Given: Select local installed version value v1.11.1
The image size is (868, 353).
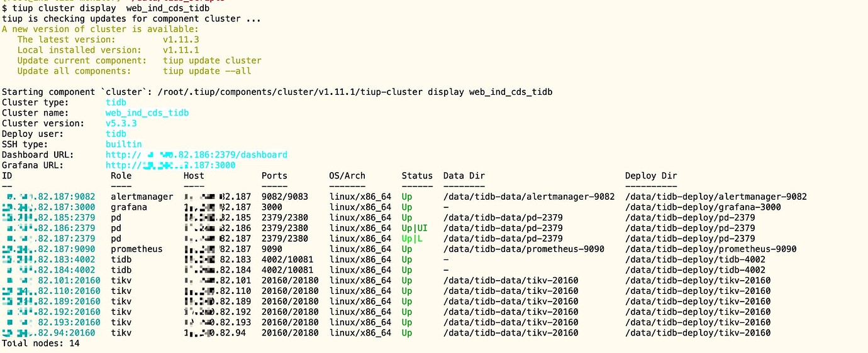Looking at the screenshot, I should pos(181,50).
